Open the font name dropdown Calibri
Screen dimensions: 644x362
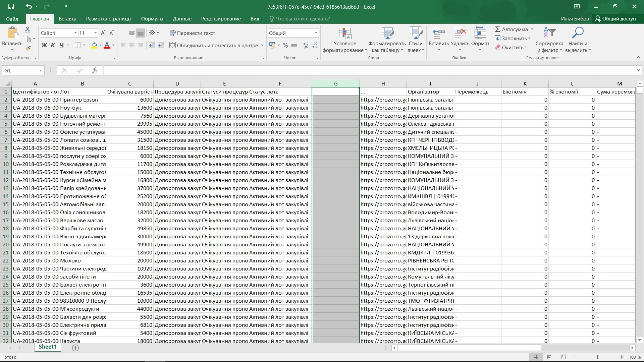coord(75,33)
